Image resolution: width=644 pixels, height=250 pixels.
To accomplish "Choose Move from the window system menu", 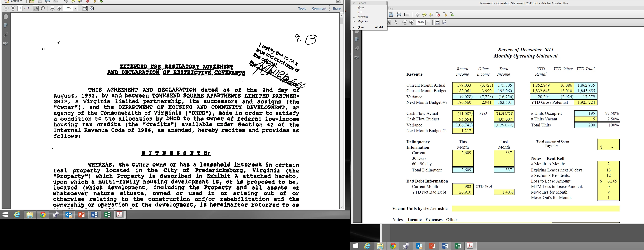I will click(x=361, y=7).
